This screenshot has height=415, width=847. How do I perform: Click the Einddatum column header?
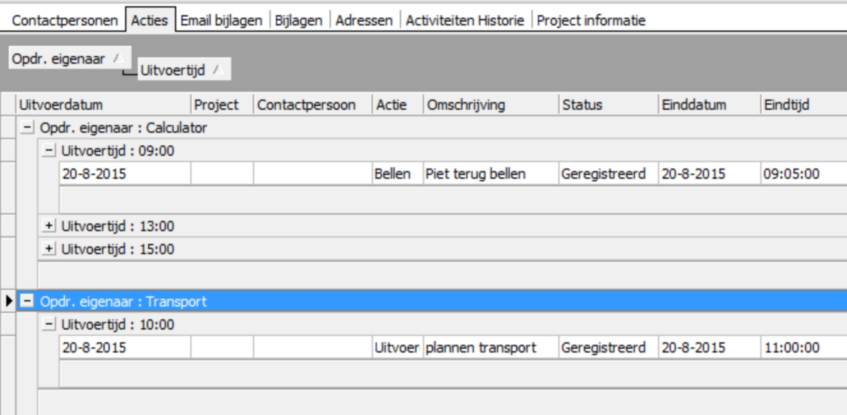[707, 105]
